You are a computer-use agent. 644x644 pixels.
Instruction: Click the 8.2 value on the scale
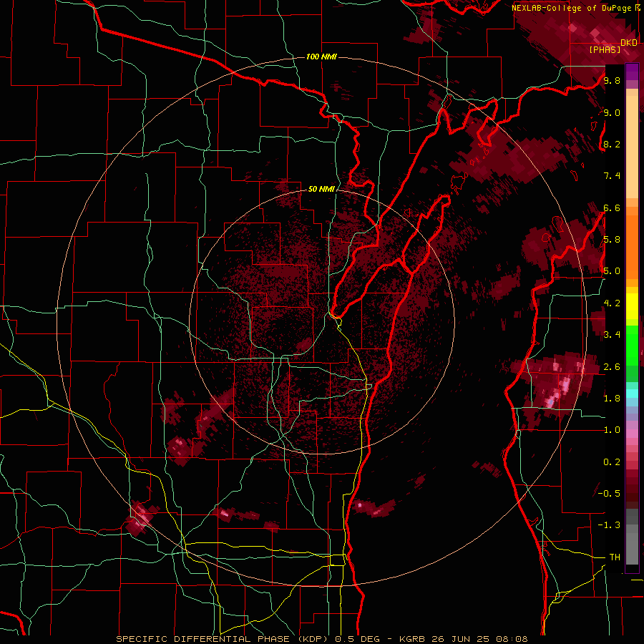pos(612,144)
